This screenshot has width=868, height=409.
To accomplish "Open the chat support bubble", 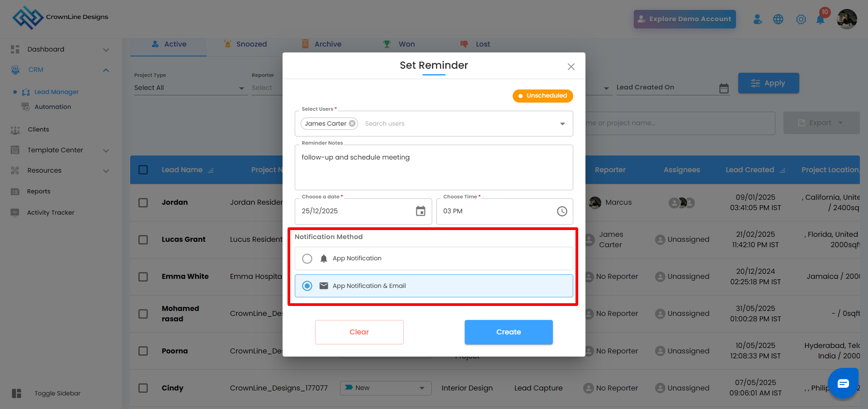I will click(843, 384).
